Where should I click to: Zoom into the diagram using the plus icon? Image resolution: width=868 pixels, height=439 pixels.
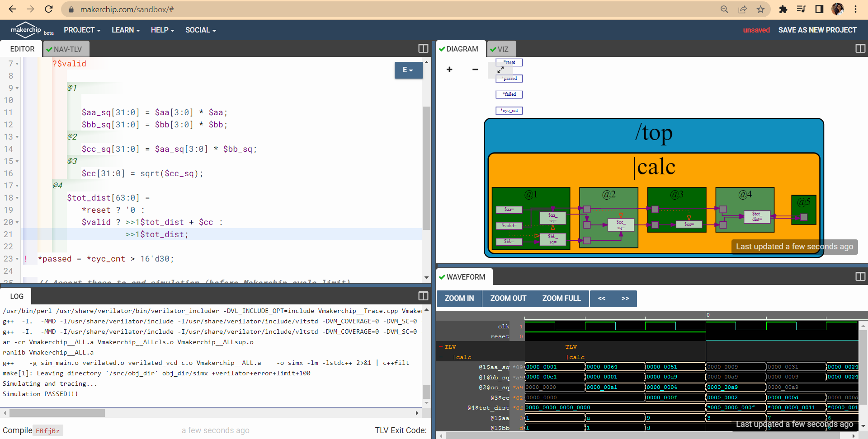point(449,70)
